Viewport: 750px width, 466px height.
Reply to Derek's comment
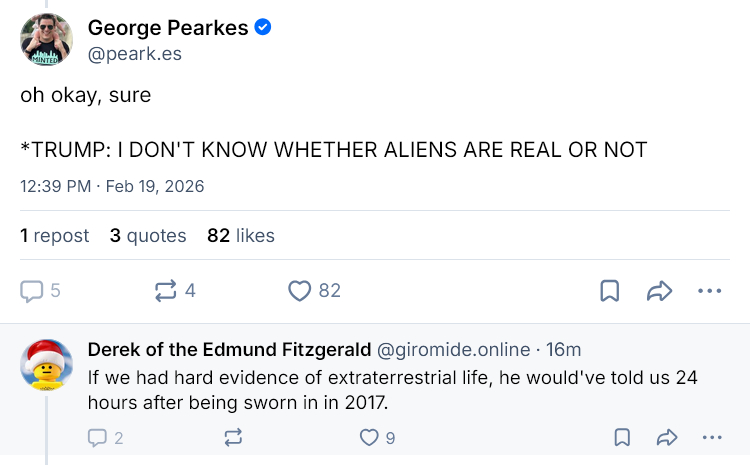(98, 437)
